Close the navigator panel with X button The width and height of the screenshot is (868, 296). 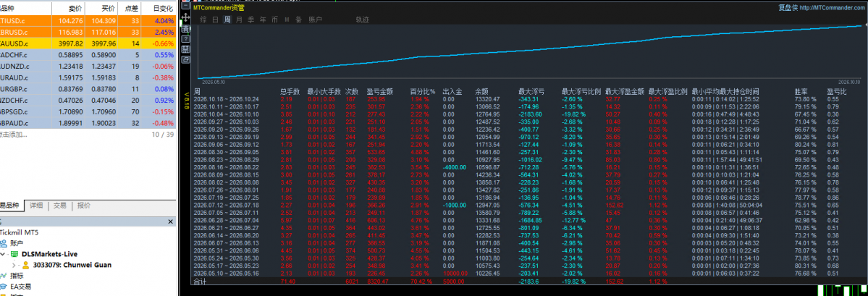click(171, 221)
